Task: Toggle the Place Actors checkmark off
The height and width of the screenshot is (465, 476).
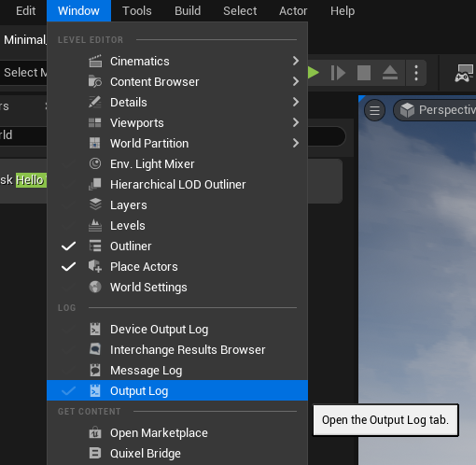Action: click(x=68, y=266)
